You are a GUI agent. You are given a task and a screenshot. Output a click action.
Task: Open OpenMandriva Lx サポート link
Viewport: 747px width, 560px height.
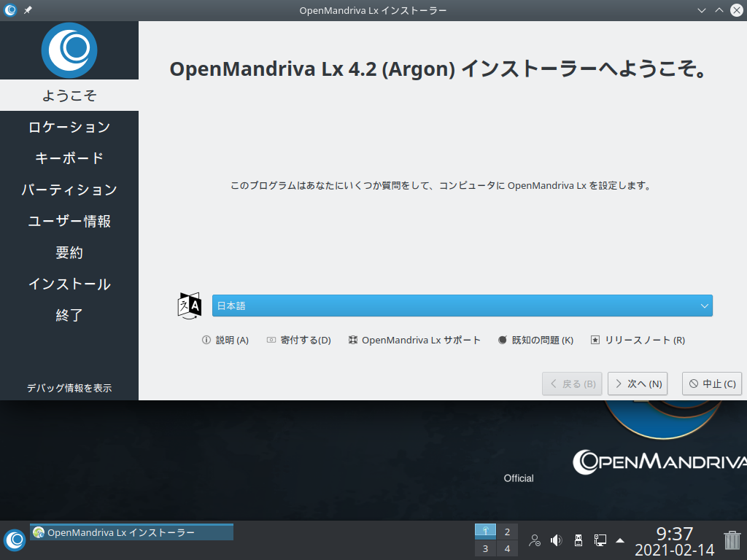point(414,340)
